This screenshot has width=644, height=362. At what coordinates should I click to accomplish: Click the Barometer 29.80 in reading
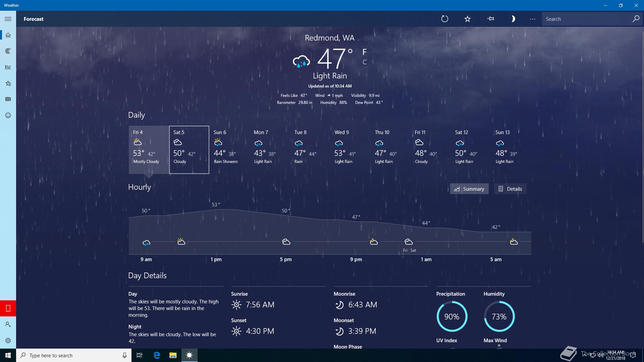(294, 103)
